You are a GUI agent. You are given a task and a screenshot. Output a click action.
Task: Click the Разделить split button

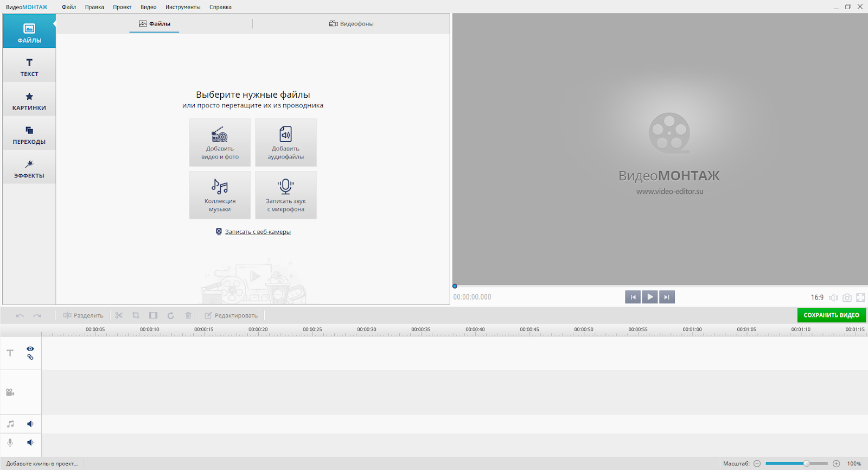click(83, 315)
